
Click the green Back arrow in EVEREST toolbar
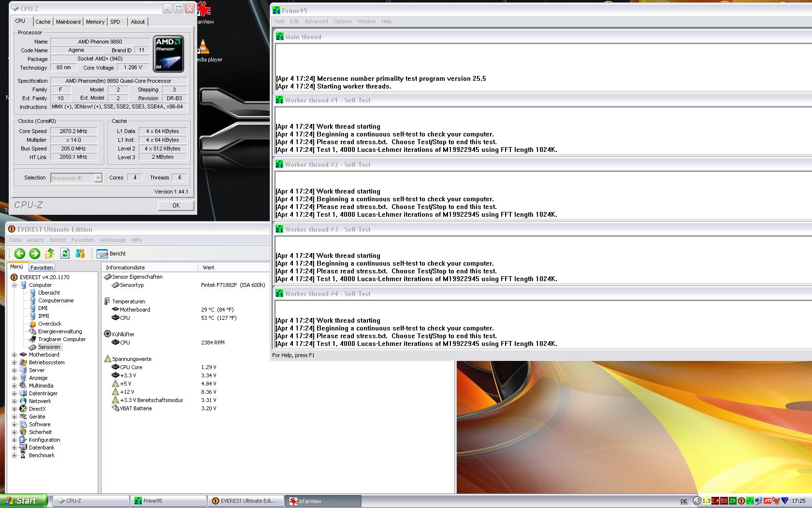20,254
